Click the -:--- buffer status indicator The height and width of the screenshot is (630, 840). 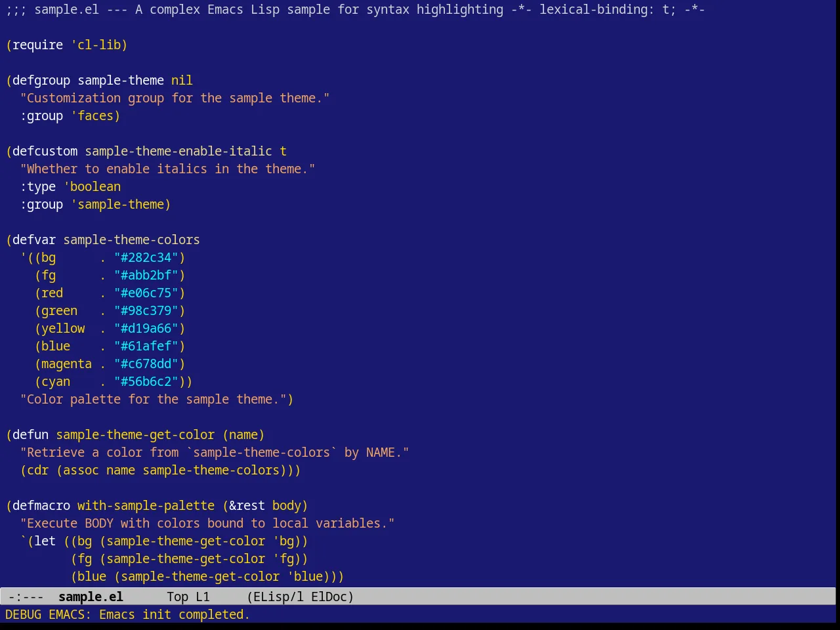tap(26, 597)
